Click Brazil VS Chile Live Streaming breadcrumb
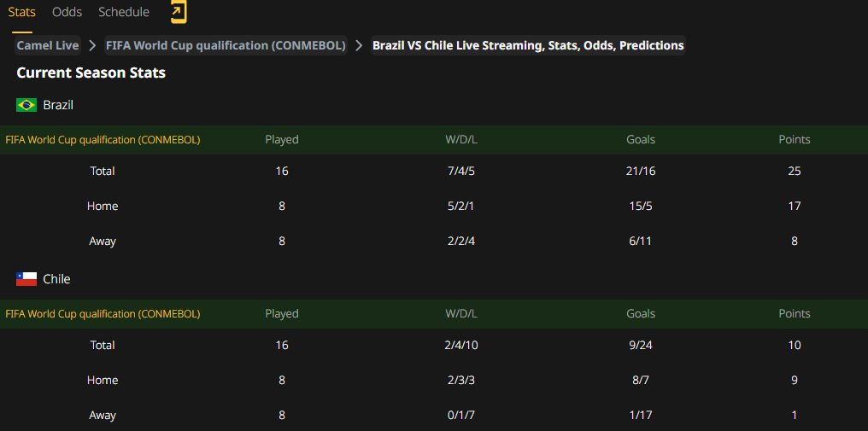This screenshot has width=868, height=431. [528, 45]
